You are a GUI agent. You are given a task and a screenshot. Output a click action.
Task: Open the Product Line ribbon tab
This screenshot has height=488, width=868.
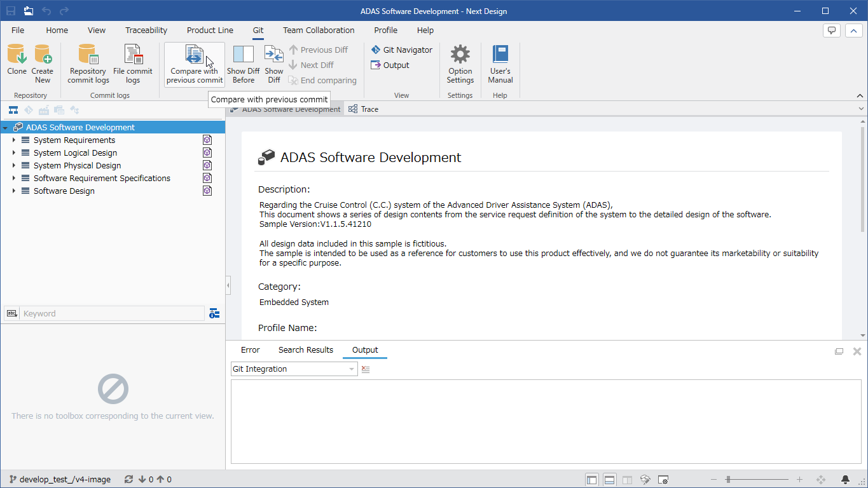click(210, 30)
